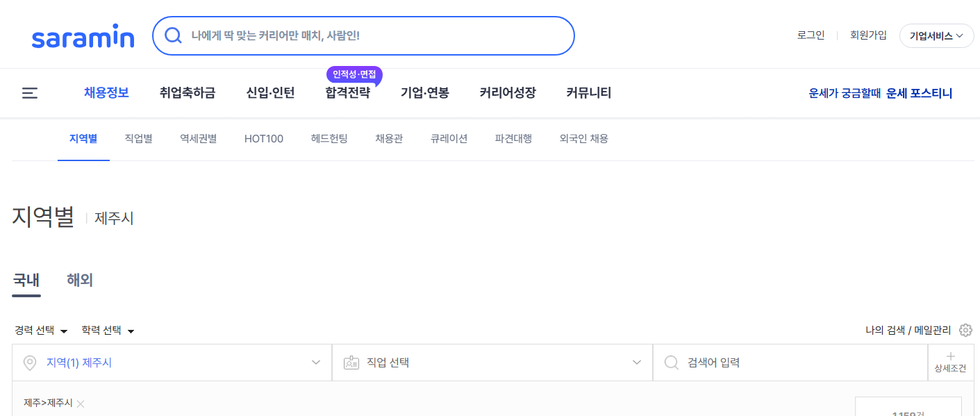Expand the 경력 선택 dropdown
Screen dimensions: 980x416
pyautogui.click(x=40, y=330)
